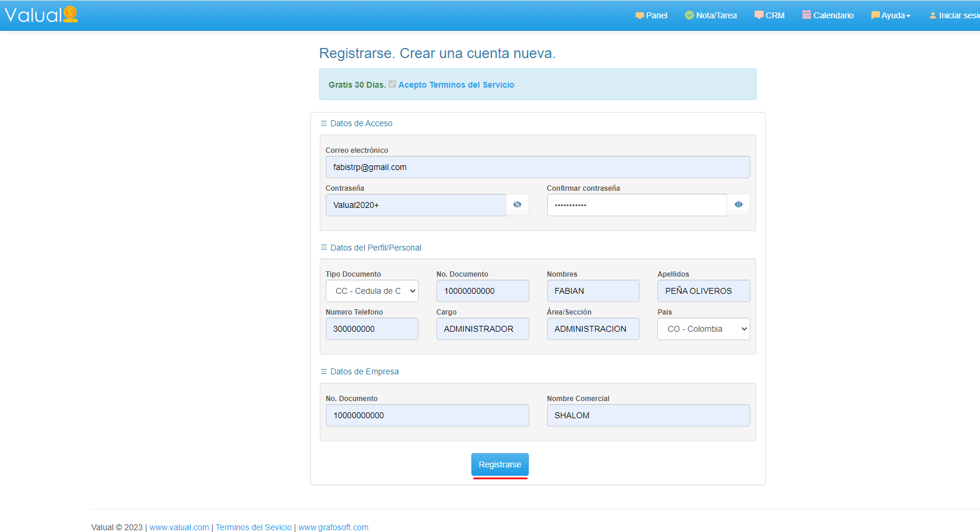Viewport: 980px width, 532px height.
Task: Open the CRM section
Action: click(x=769, y=15)
